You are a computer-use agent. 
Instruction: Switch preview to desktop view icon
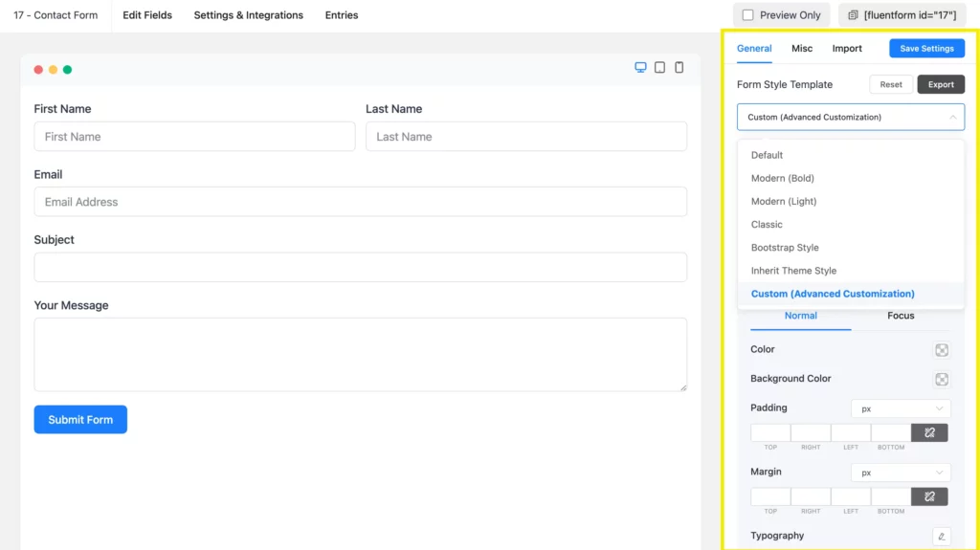640,68
